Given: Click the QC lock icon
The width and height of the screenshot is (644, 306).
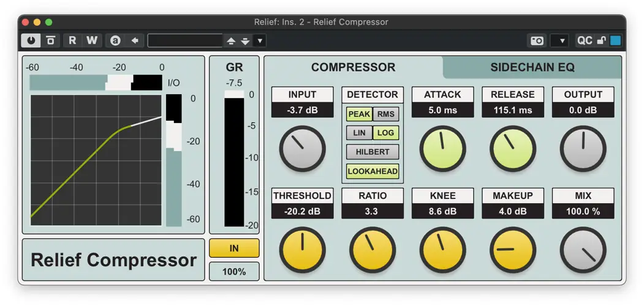Looking at the screenshot, I should coord(601,40).
